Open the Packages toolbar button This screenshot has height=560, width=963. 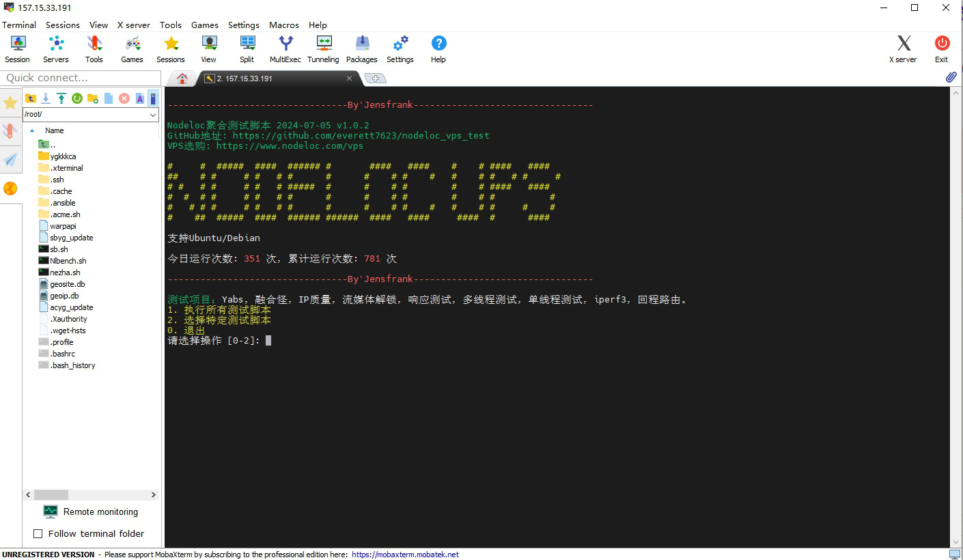click(362, 50)
